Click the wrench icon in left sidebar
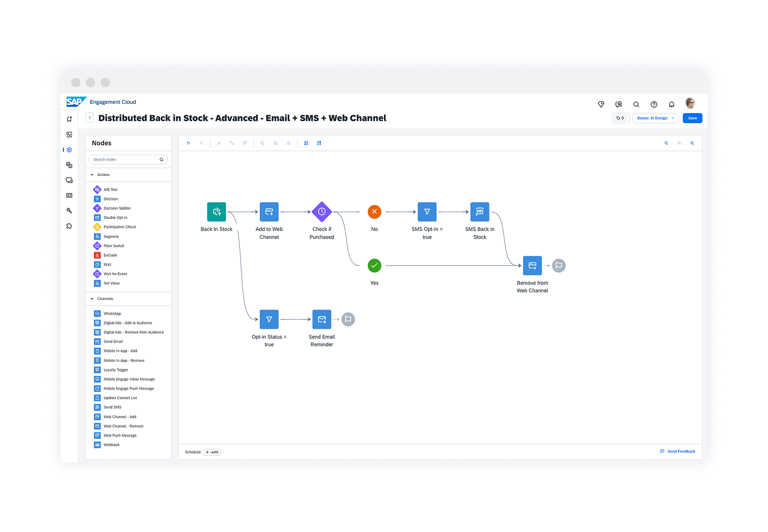This screenshot has width=768, height=532. click(69, 211)
